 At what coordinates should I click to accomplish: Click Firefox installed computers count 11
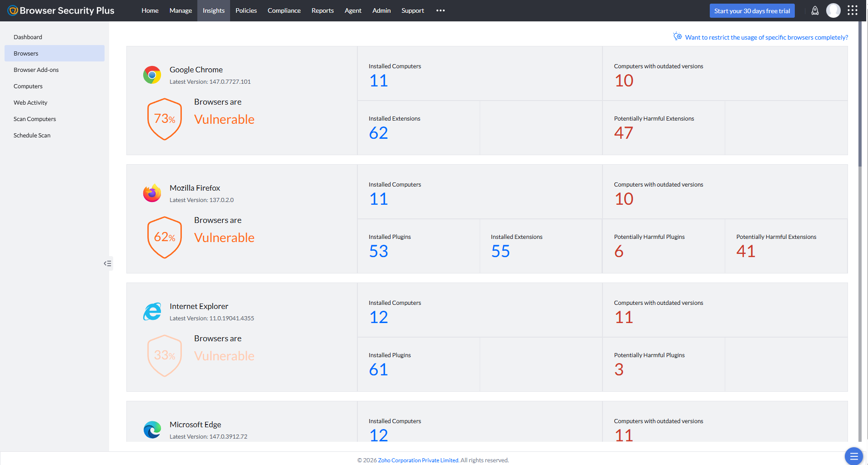tap(378, 199)
